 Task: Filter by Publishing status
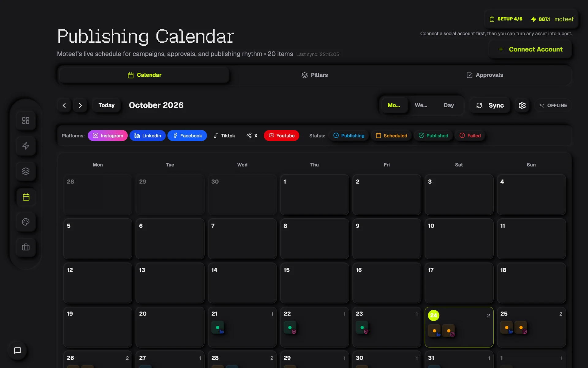[349, 136]
